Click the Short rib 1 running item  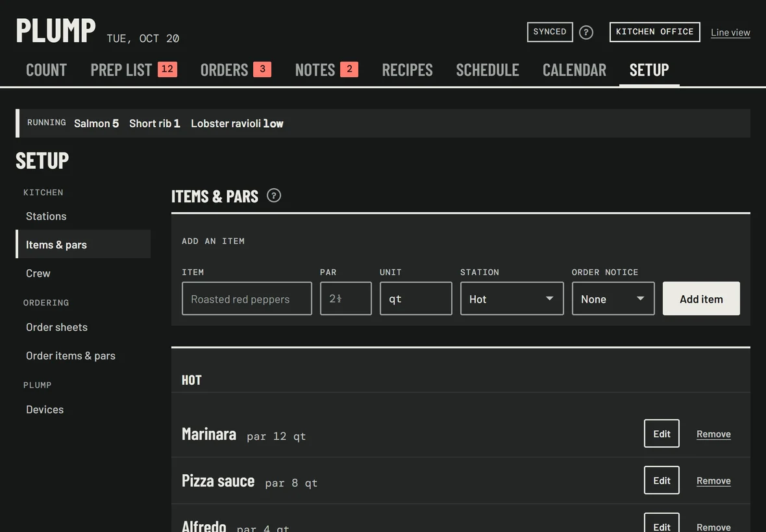point(154,123)
